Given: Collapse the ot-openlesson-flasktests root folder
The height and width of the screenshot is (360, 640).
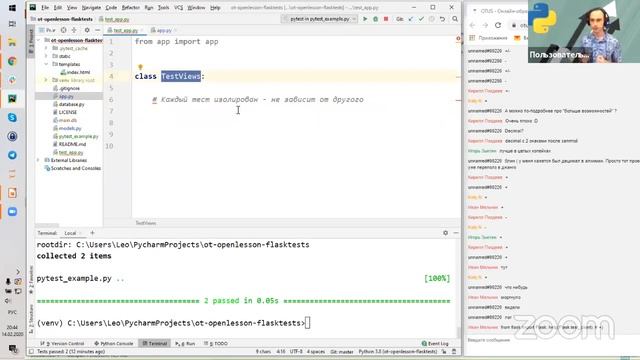Looking at the screenshot, I should (x=39, y=40).
